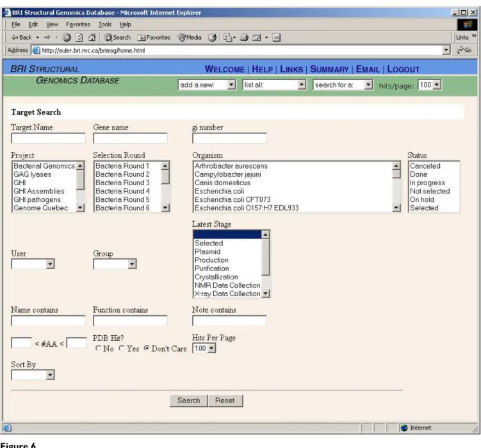This screenshot has height=448, width=481.
Task: Select the Yes PDB Hit radio
Action: click(x=122, y=348)
